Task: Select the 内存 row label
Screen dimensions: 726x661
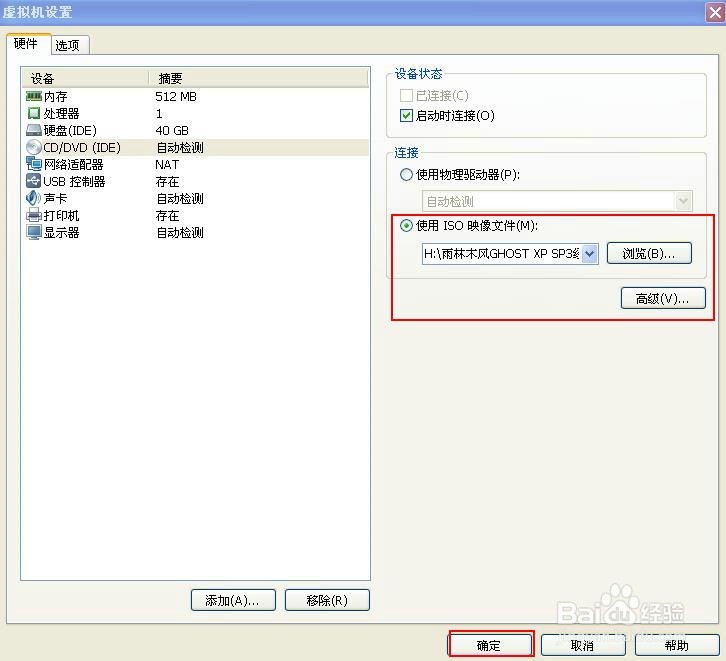Action: pos(56,96)
